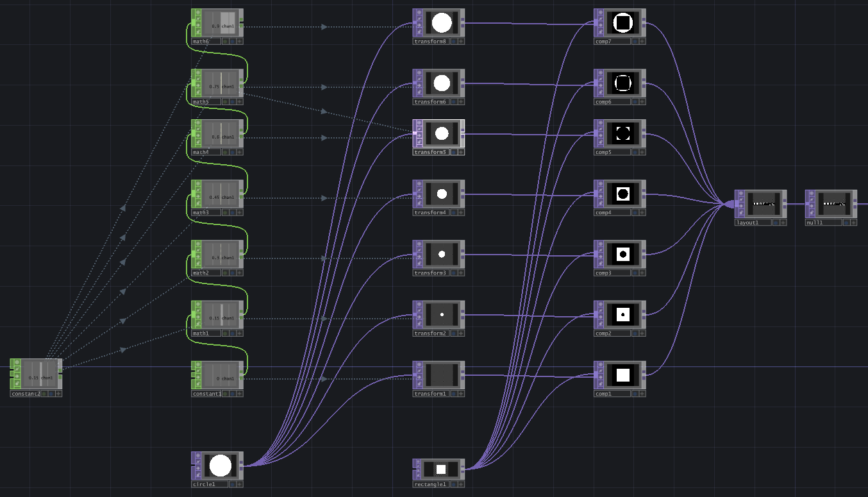Toggle the blue display flag on math5

232,101
